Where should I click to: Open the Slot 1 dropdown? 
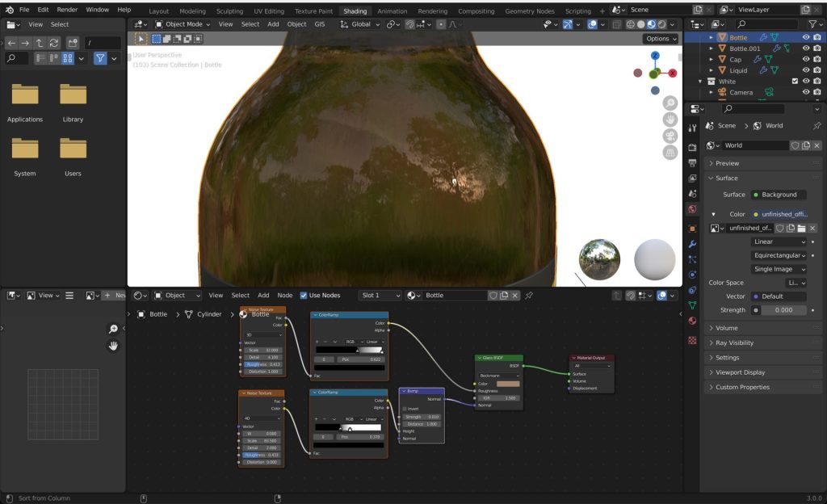[x=381, y=296]
